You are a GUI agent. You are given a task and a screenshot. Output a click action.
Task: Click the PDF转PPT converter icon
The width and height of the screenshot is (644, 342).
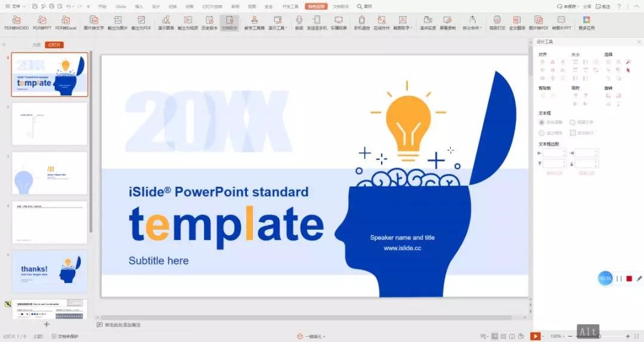42,20
